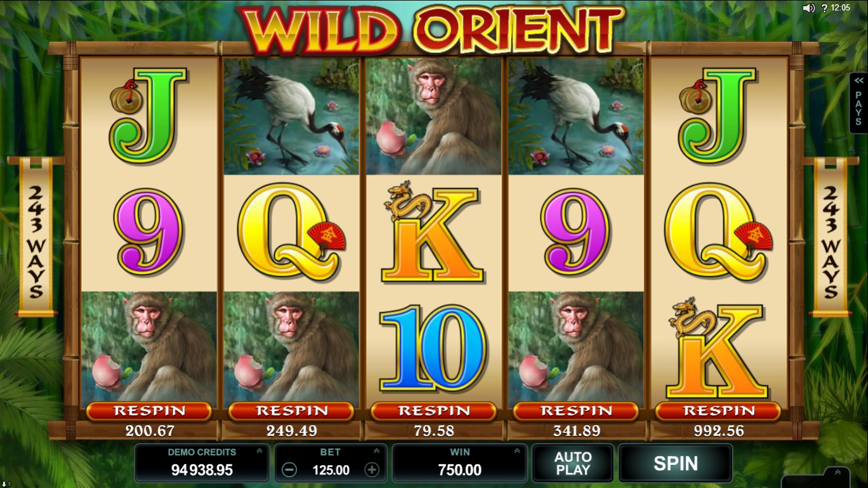Respin the third reel costing 79.58

433,411
